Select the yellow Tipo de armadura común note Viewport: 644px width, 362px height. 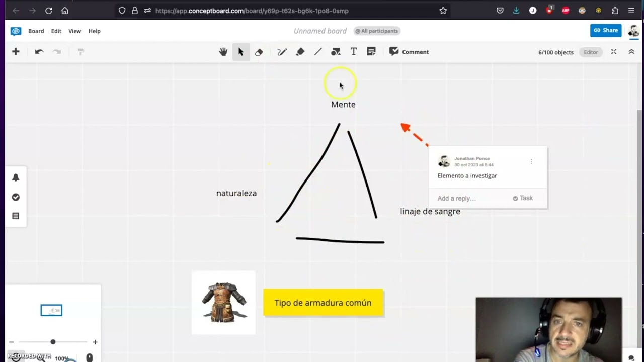(323, 303)
